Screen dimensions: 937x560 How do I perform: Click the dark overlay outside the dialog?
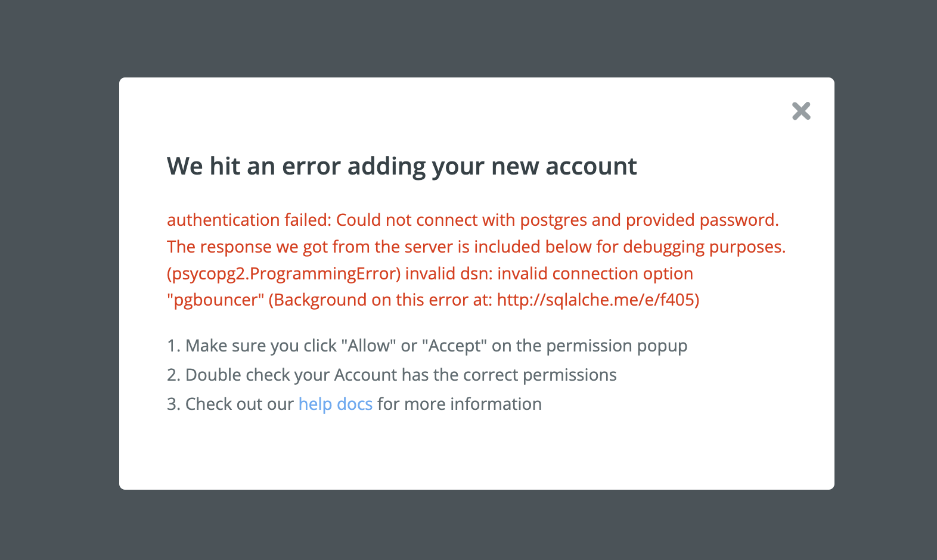(x=60, y=280)
